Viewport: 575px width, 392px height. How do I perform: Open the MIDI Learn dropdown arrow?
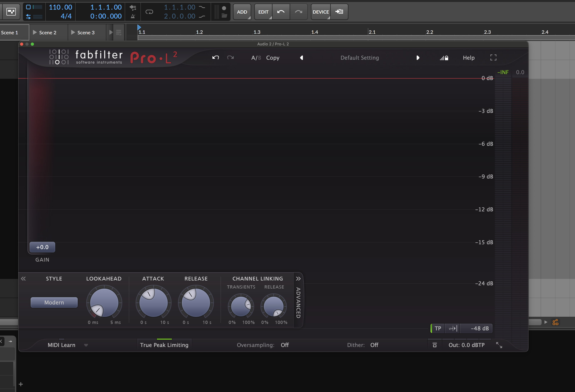(86, 345)
